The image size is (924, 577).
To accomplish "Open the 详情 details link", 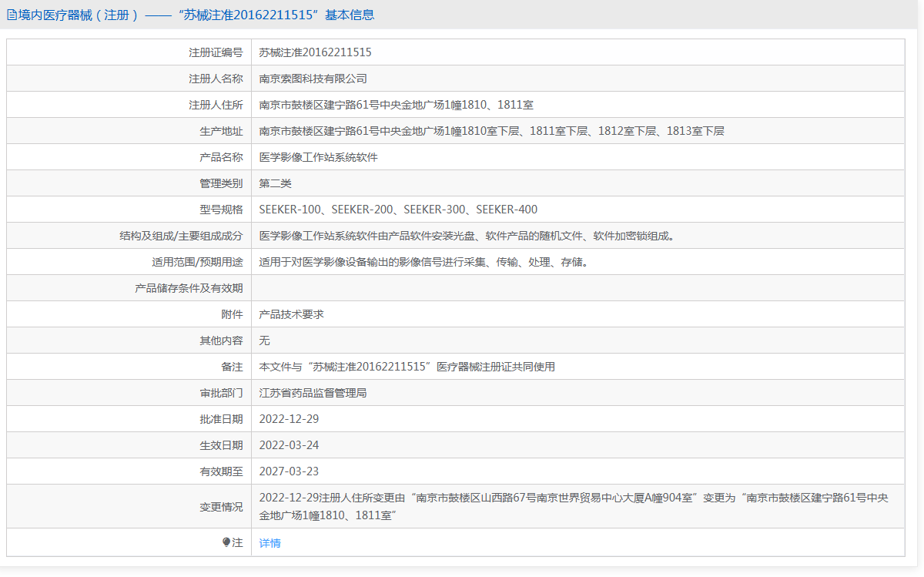I will point(270,543).
